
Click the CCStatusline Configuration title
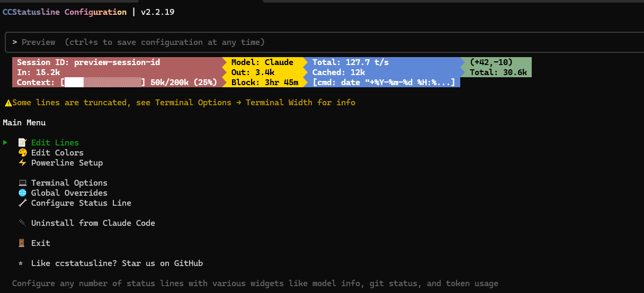click(65, 12)
